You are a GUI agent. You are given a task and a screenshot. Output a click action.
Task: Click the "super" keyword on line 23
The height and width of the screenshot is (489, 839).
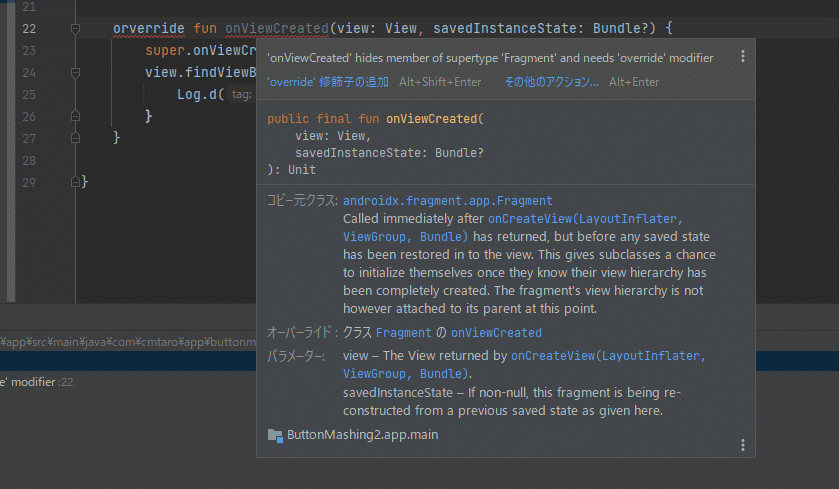(165, 50)
